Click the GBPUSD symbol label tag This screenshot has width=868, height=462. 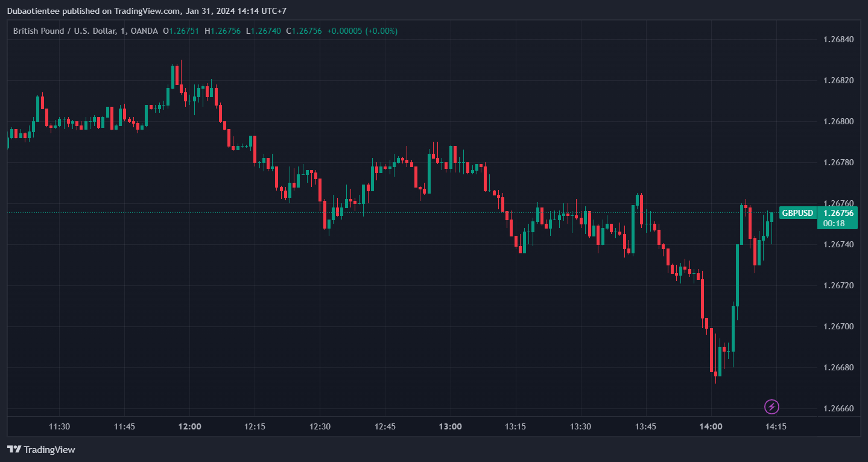797,213
